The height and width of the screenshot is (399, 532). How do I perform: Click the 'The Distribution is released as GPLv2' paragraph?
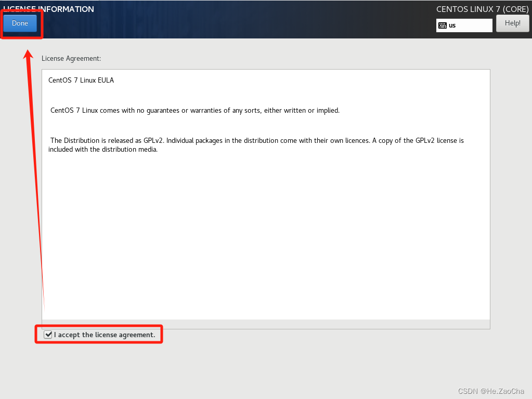coord(256,145)
